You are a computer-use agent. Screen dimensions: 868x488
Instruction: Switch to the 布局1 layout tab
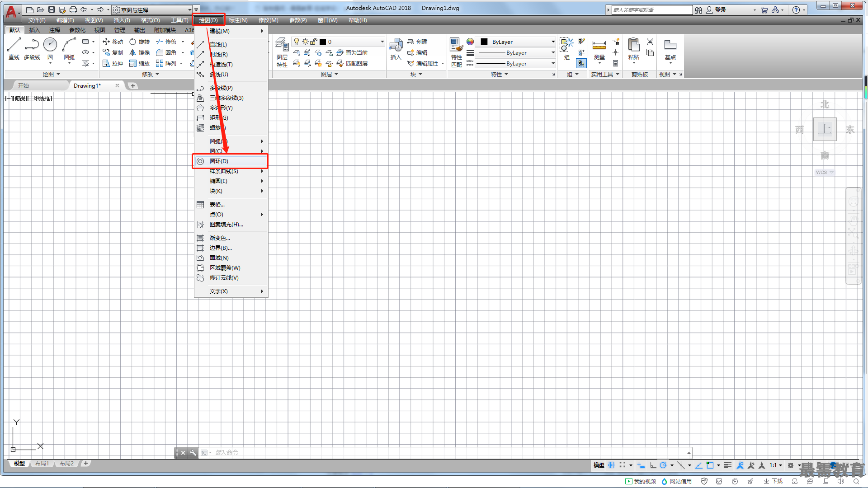pyautogui.click(x=42, y=463)
